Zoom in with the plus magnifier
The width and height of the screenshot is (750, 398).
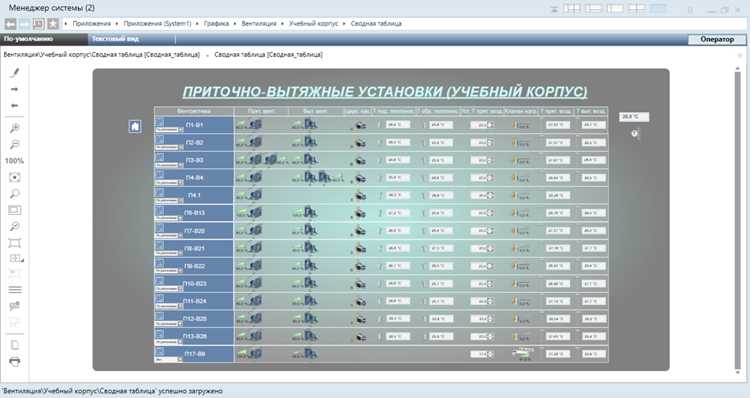point(15,128)
